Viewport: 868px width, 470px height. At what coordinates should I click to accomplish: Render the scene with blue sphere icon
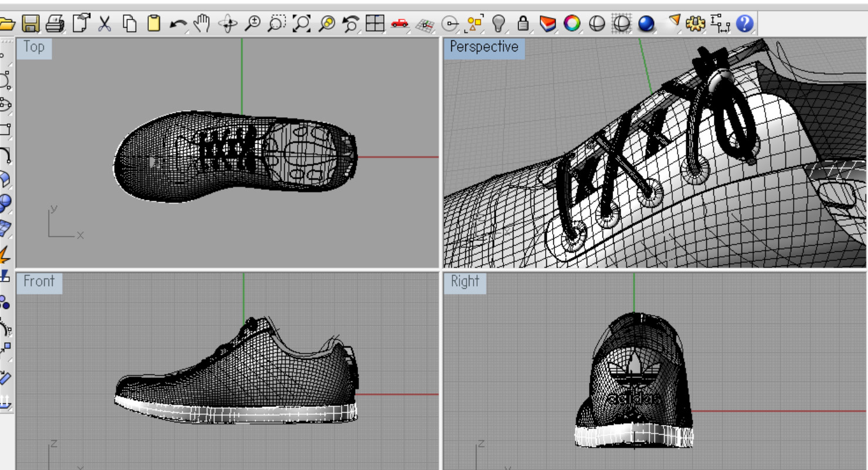[x=646, y=23]
